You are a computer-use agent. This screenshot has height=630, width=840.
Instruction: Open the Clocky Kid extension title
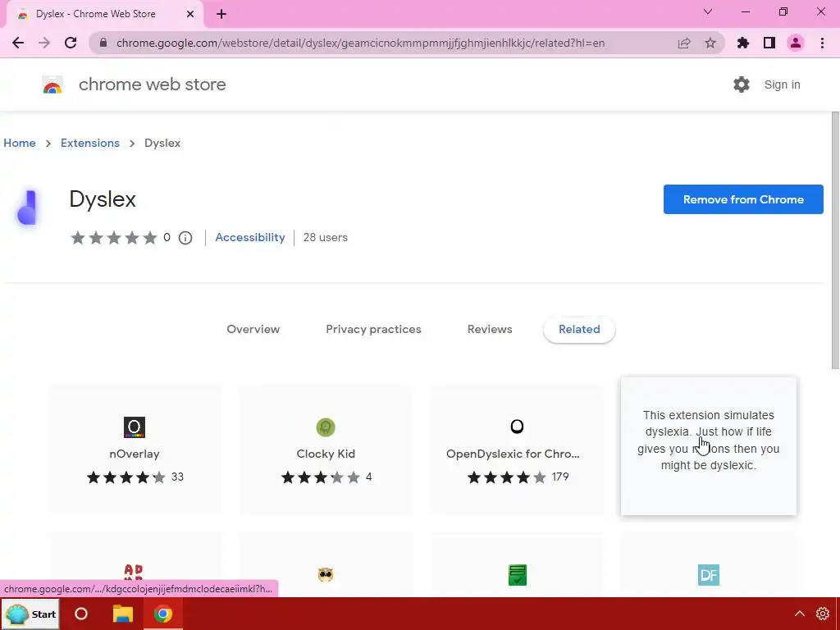coord(326,454)
